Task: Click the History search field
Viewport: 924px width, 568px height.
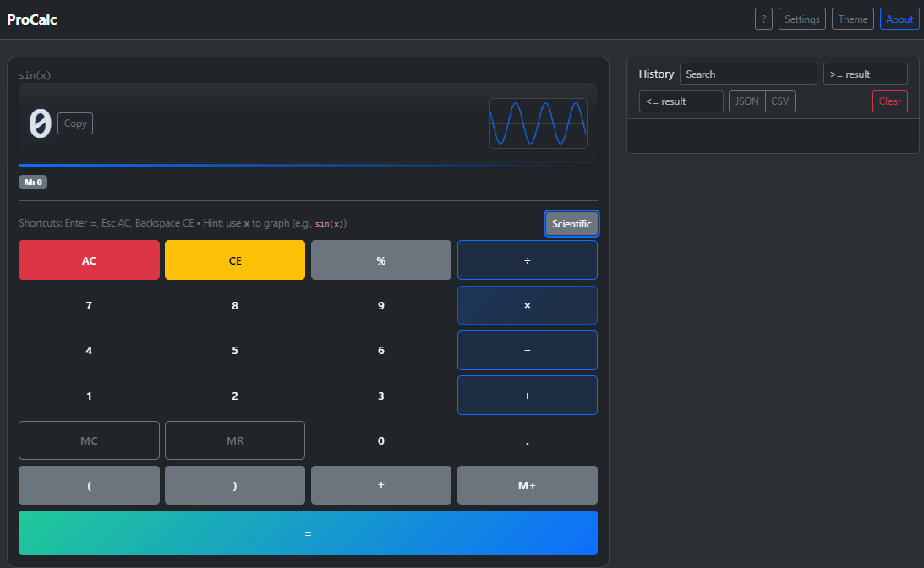Action: [x=748, y=74]
